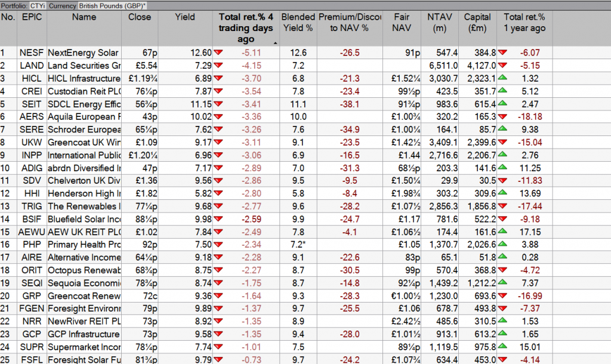The width and height of the screenshot is (611, 364).
Task: Click the 12.60 yield value for NESF
Action: coord(200,53)
